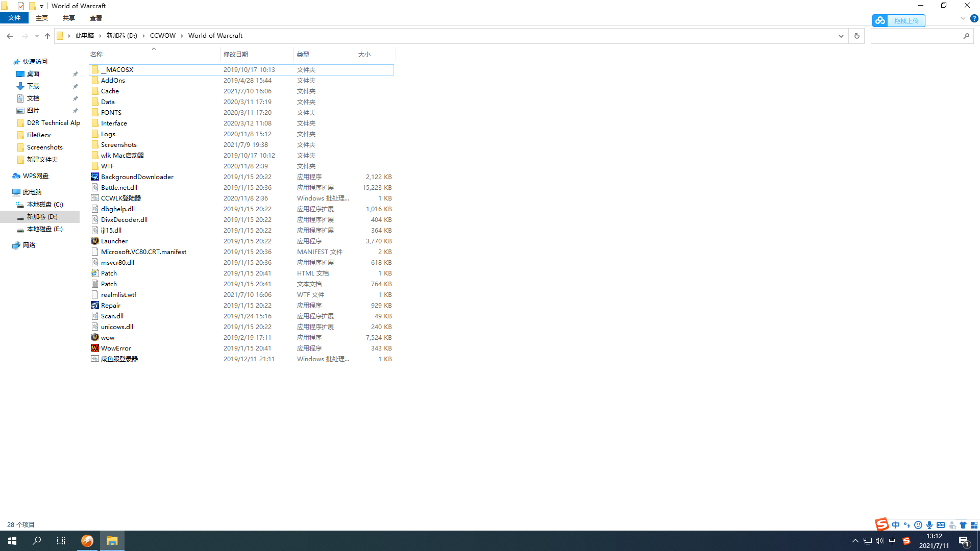Select the AddOns folder
980x551 pixels.
(x=113, y=80)
